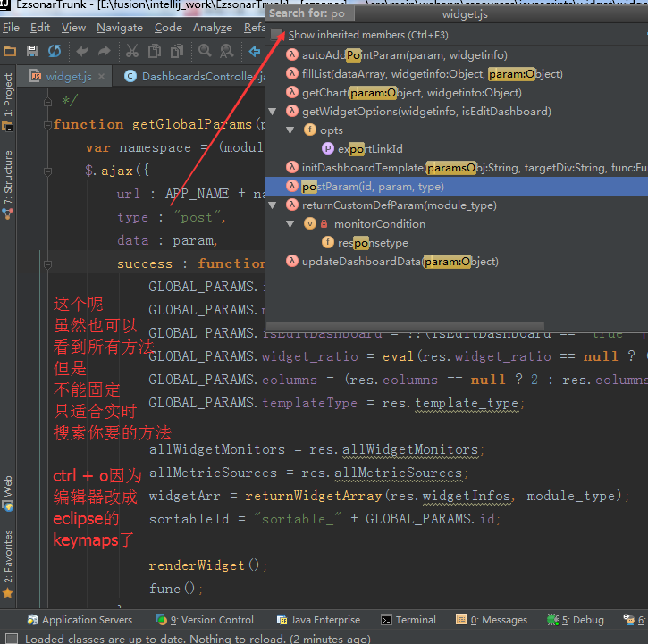648x644 pixels.
Task: Click the renderWidget() call in editor
Action: pos(208,565)
